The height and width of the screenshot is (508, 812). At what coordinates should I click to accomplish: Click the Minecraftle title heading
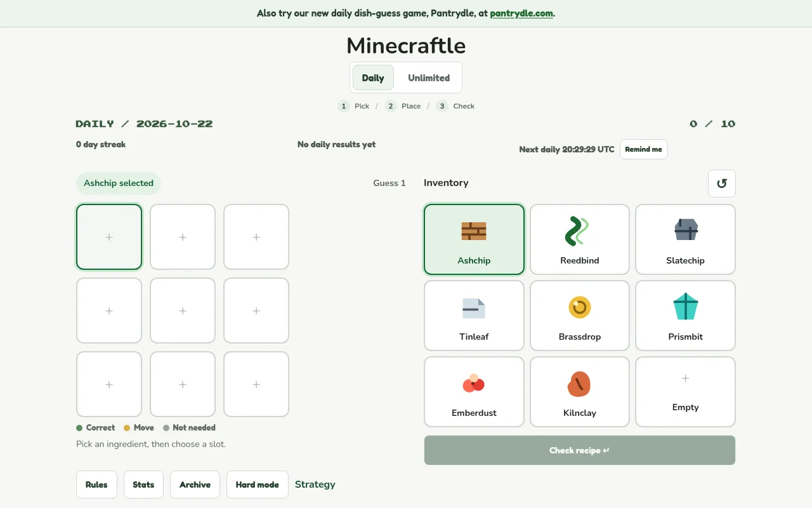pos(406,46)
